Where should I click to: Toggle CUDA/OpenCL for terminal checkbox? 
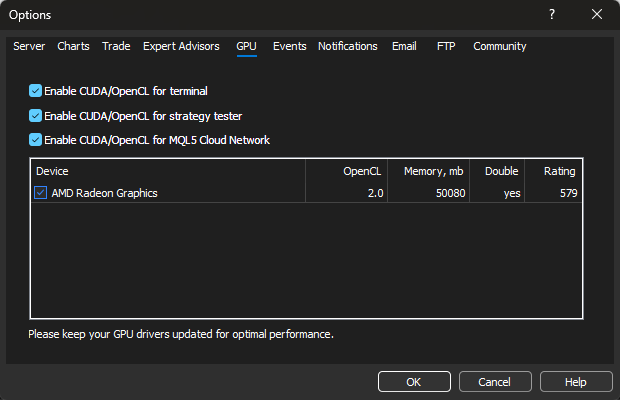click(36, 91)
